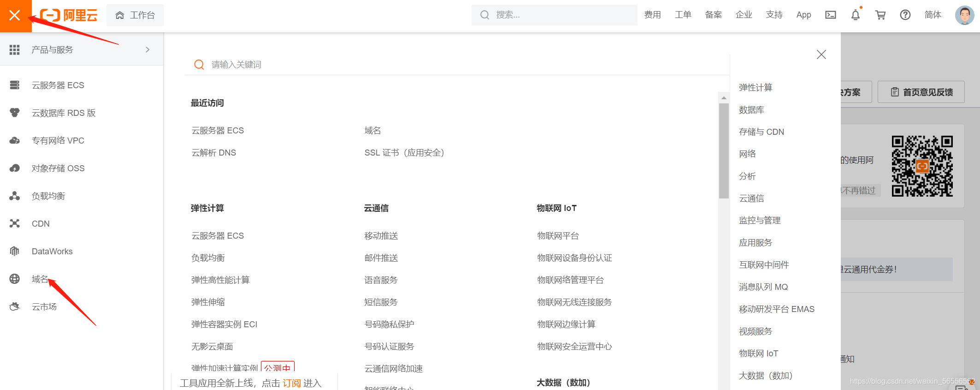This screenshot has height=390, width=980.
Task: Open 无影云桌面 product
Action: coord(212,347)
